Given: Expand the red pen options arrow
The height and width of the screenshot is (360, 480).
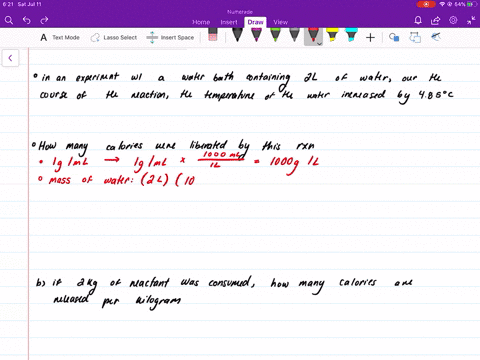Looking at the screenshot, I should click(x=319, y=44).
